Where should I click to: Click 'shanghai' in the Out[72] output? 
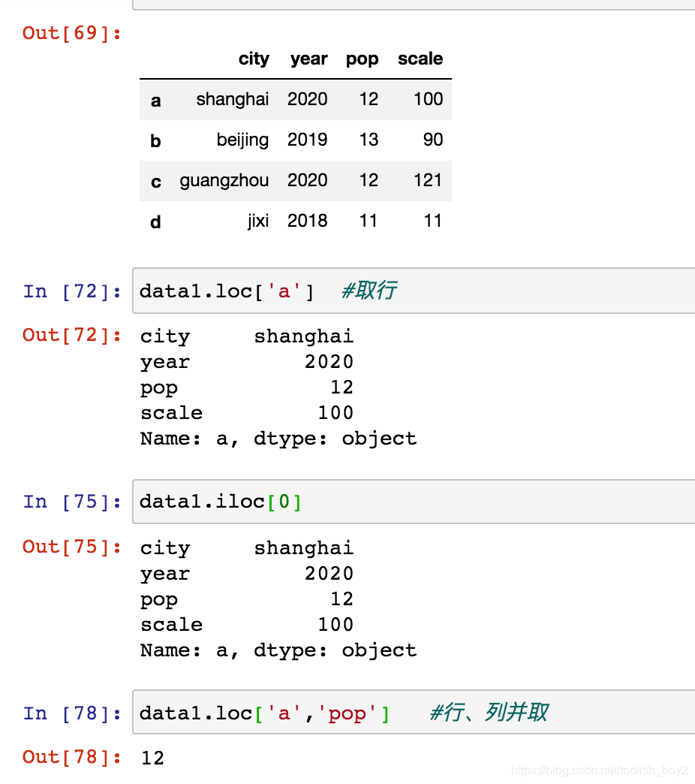tap(304, 336)
